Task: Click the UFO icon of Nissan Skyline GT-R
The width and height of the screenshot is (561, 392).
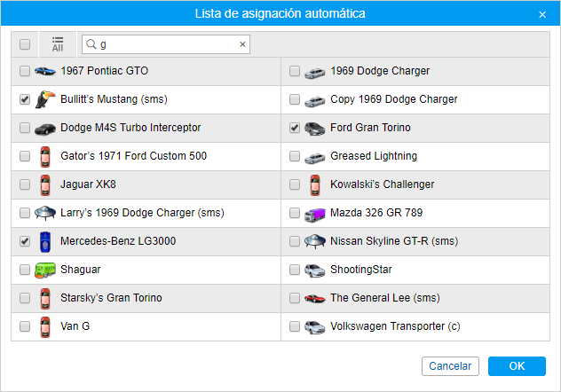Action: (x=315, y=241)
